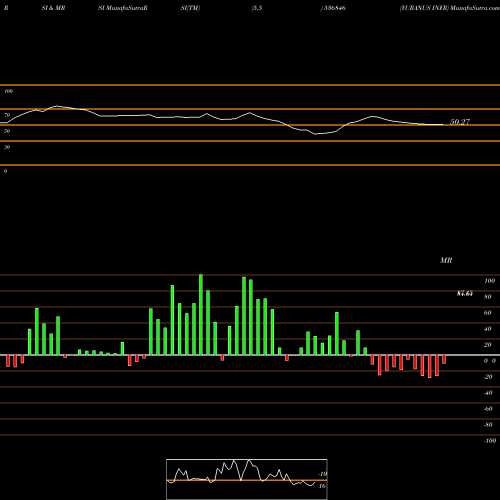Click the 'SI MunafaSutraR' header text
Viewport: 500px width, 500px height.
pos(123,8)
